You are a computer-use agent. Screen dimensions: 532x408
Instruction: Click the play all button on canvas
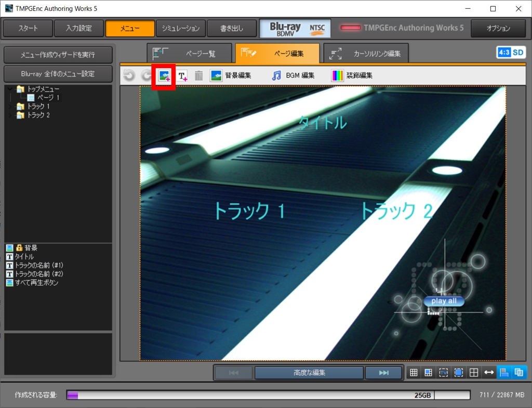[x=444, y=301]
